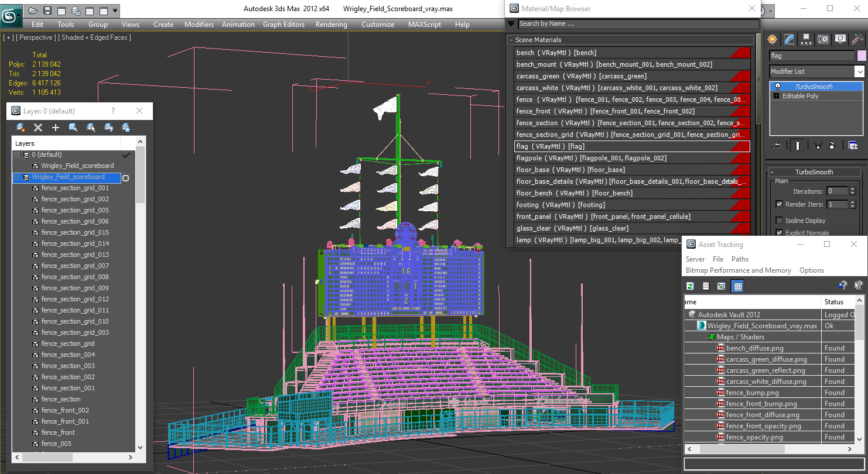Open the quick access toolbar dropdown arrow
The height and width of the screenshot is (474, 868).
115,11
